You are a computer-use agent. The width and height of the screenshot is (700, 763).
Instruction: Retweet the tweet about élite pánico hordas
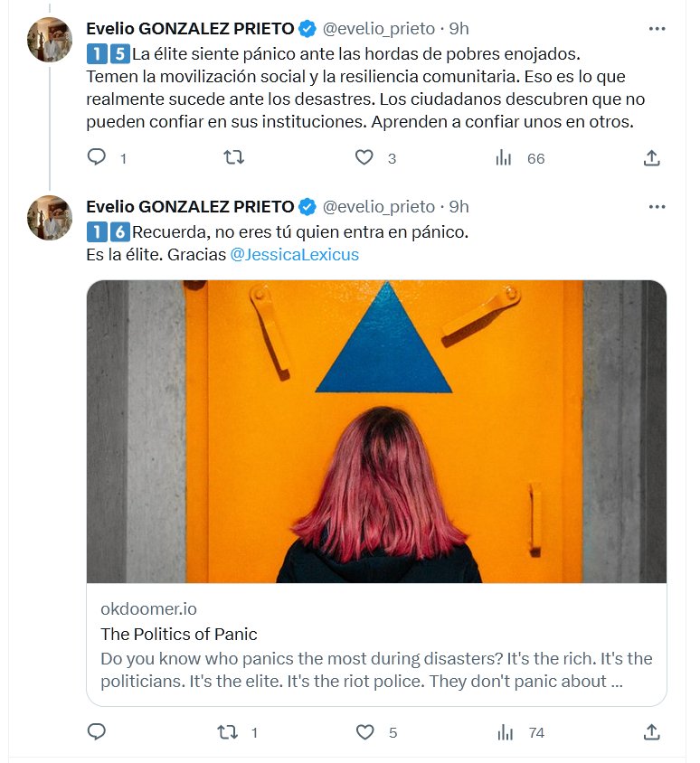233,158
